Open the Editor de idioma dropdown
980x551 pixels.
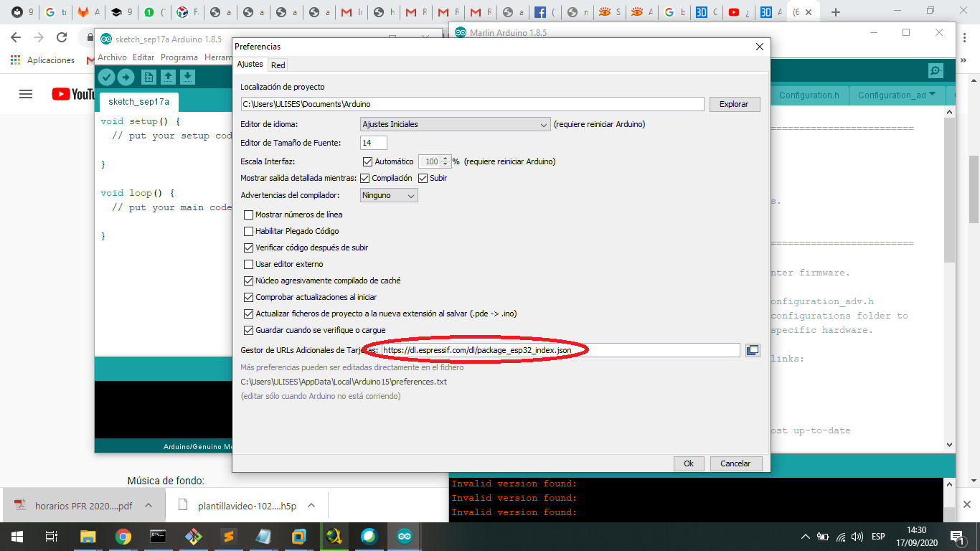[x=455, y=124]
